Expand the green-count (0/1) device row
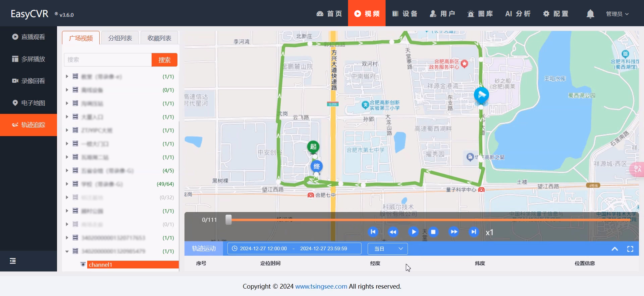The height and width of the screenshot is (296, 644). [x=67, y=90]
